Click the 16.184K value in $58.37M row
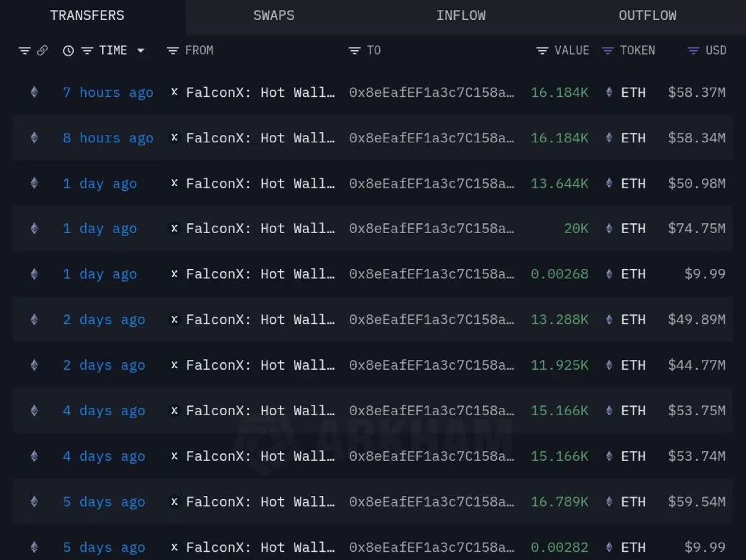 point(559,93)
